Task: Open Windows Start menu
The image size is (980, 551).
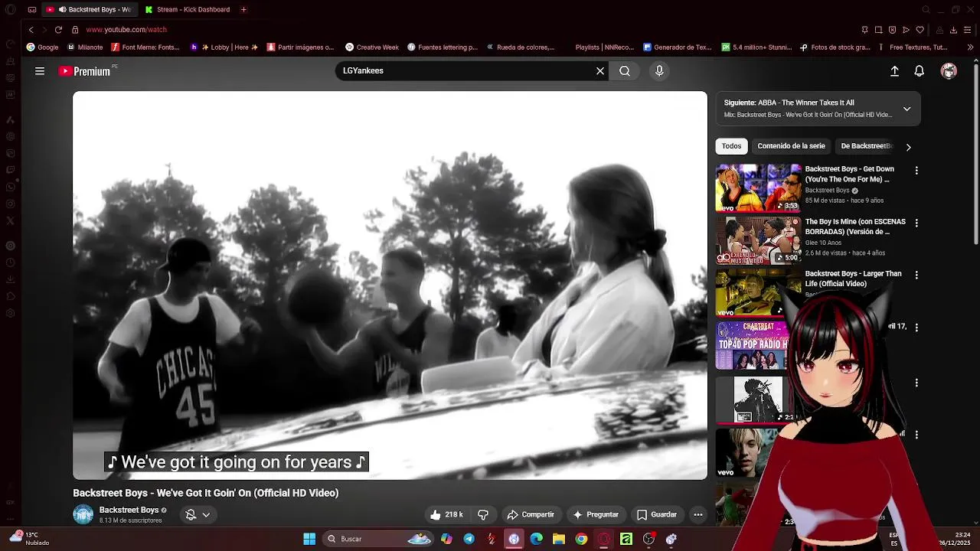Action: pos(309,539)
